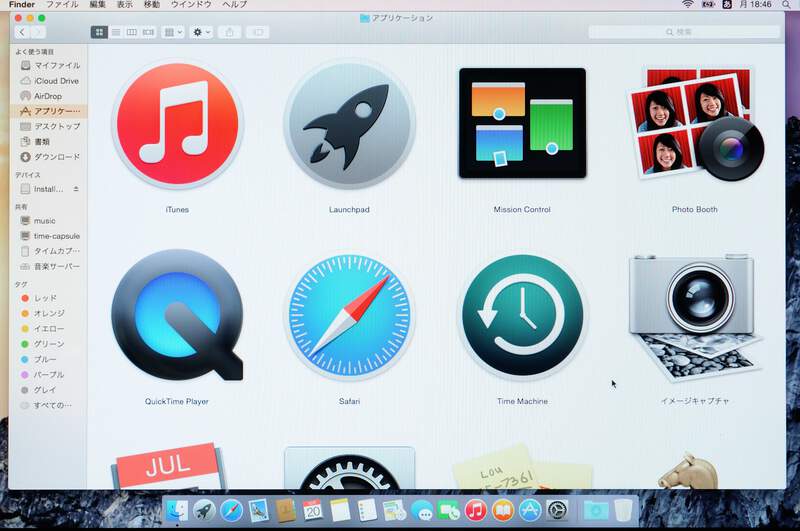Select the イメージキャプチャ camera icon
The width and height of the screenshot is (800, 531).
point(694,317)
